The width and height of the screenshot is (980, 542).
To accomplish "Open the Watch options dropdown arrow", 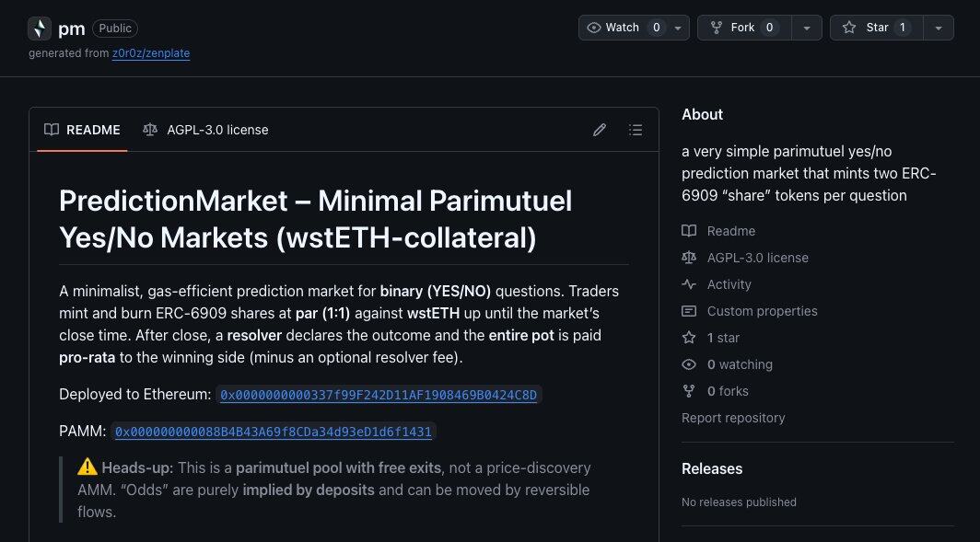I will [678, 28].
